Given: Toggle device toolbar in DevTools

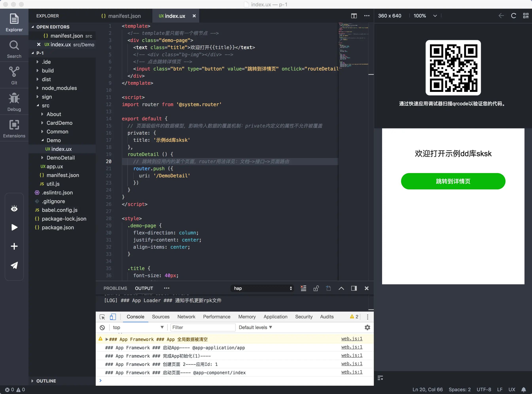Looking at the screenshot, I should tap(113, 317).
